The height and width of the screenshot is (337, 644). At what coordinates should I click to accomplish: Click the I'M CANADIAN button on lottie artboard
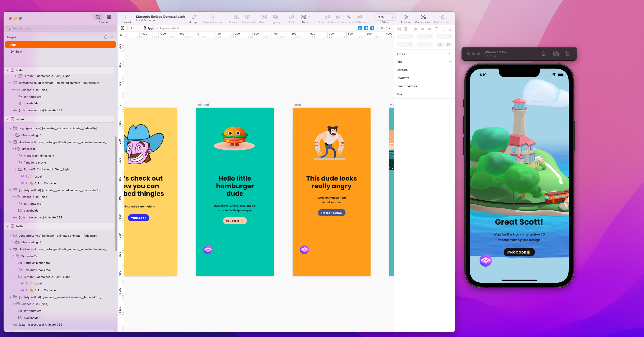331,213
